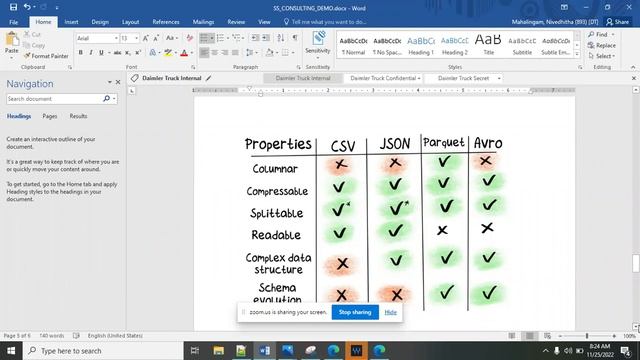
Task: Switch to Pages tab in Navigation
Action: pyautogui.click(x=50, y=116)
